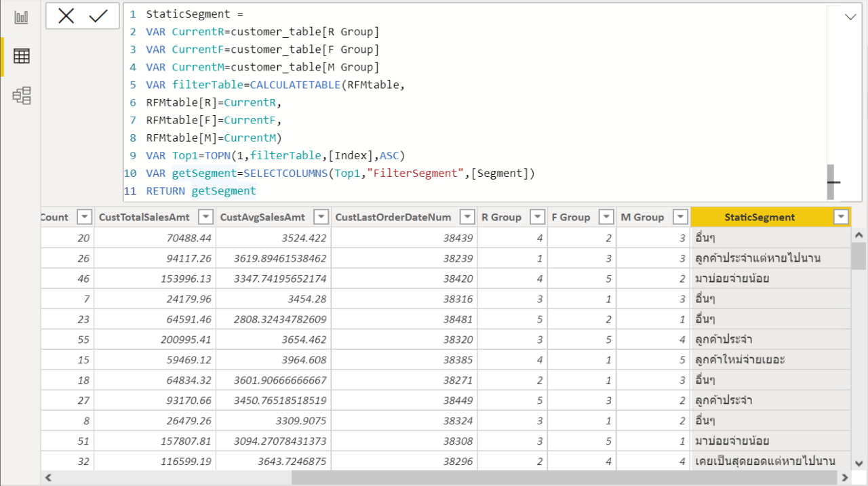This screenshot has width=868, height=486.
Task: Click the TOPN function text in line 9
Action: [x=217, y=155]
